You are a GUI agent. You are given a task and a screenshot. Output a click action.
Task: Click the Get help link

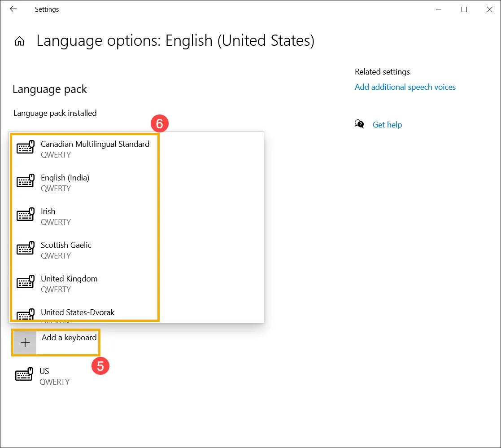(387, 124)
